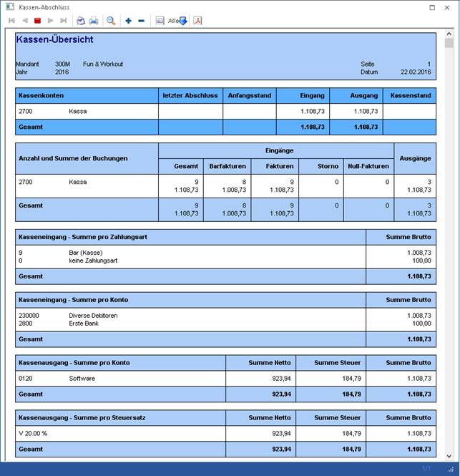Print the report with printer icon

(x=94, y=21)
